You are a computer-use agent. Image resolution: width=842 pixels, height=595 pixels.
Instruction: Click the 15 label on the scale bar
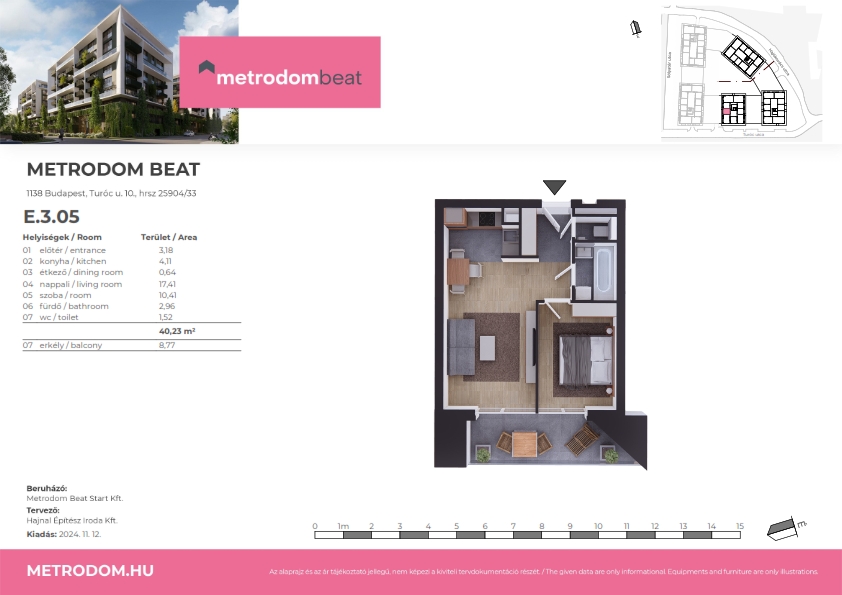740,526
